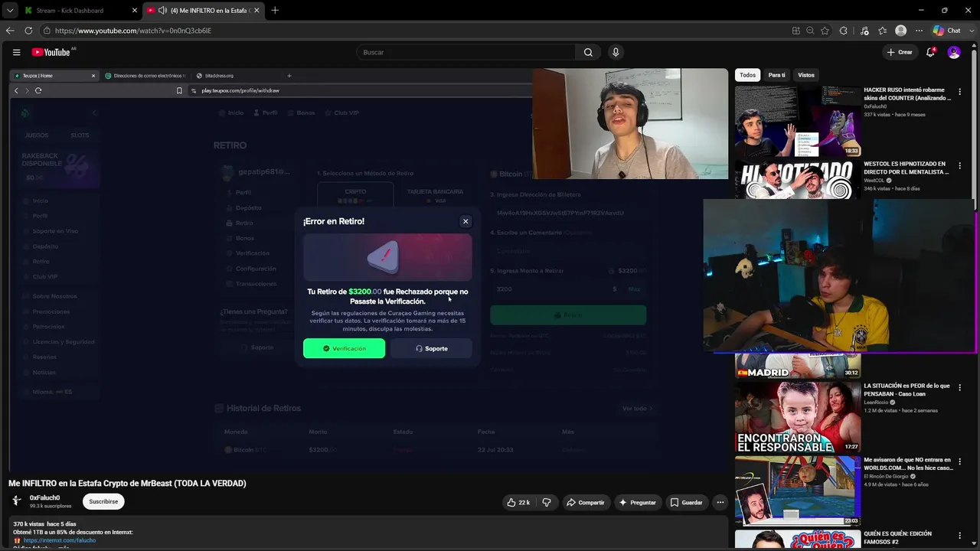Viewport: 980px width, 551px height.
Task: Open a new browser tab
Action: [x=275, y=10]
